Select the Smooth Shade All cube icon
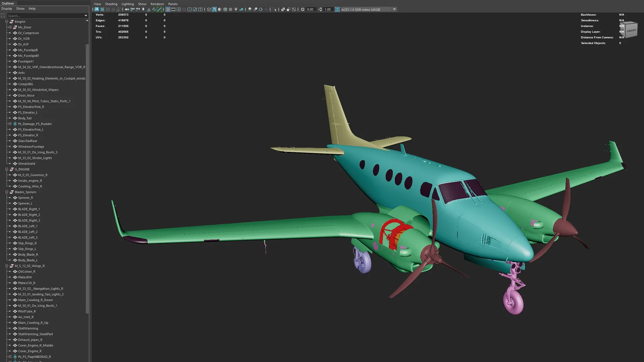The image size is (644, 362). click(214, 9)
